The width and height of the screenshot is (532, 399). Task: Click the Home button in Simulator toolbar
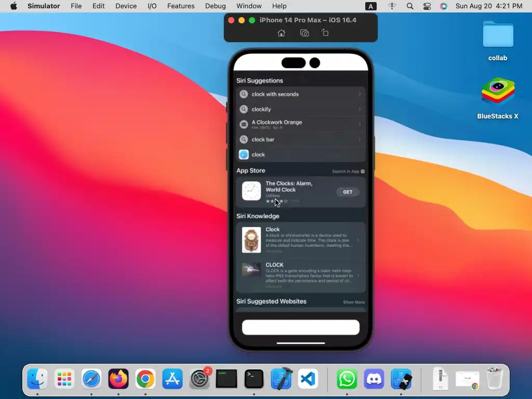(281, 33)
